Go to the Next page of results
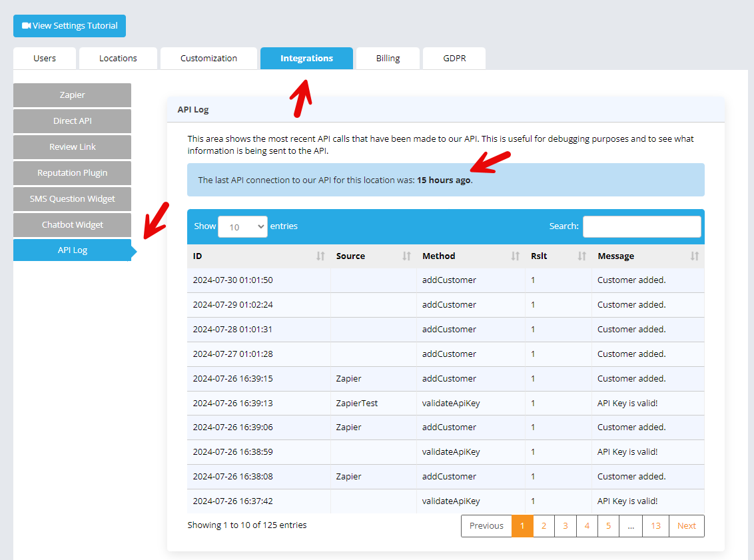This screenshot has height=560, width=754. tap(686, 526)
